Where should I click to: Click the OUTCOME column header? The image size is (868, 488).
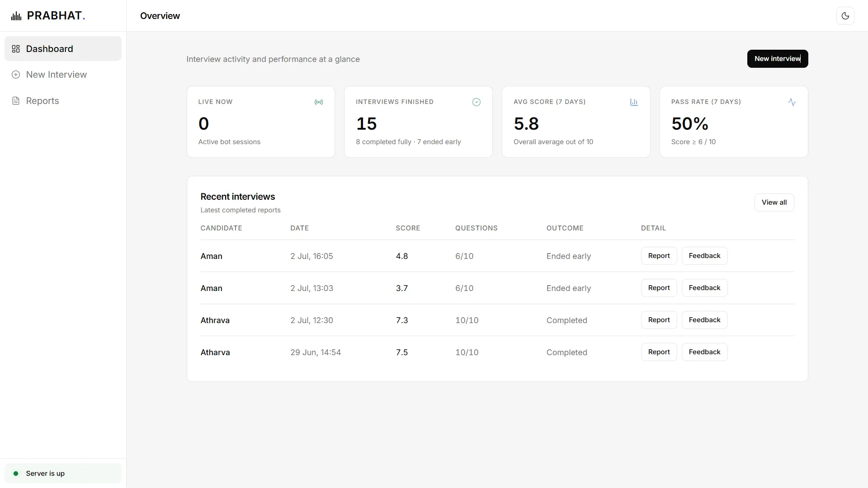pos(565,228)
